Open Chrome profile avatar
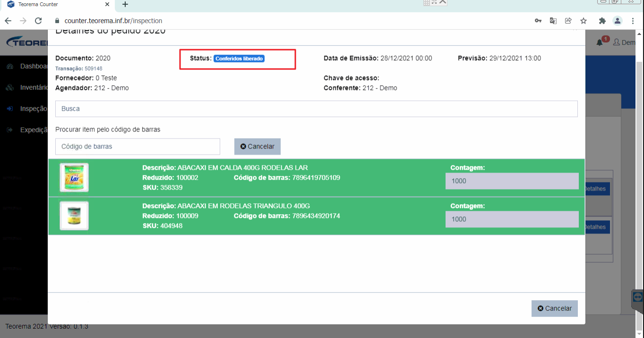 click(618, 21)
